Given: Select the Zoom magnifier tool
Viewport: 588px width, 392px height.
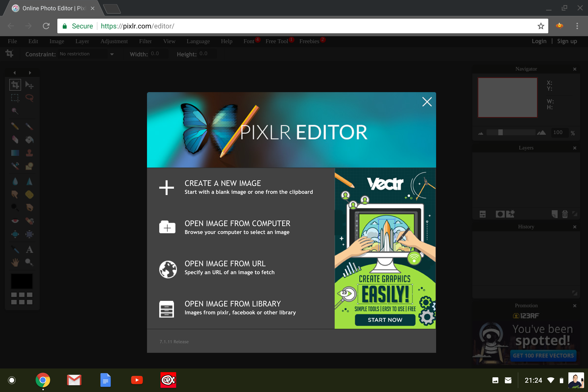Looking at the screenshot, I should pos(29,262).
